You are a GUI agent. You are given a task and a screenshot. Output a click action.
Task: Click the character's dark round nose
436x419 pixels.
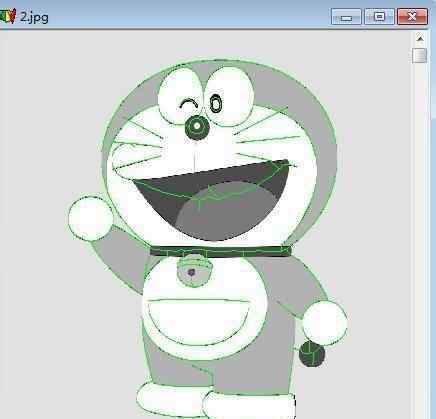tap(197, 127)
